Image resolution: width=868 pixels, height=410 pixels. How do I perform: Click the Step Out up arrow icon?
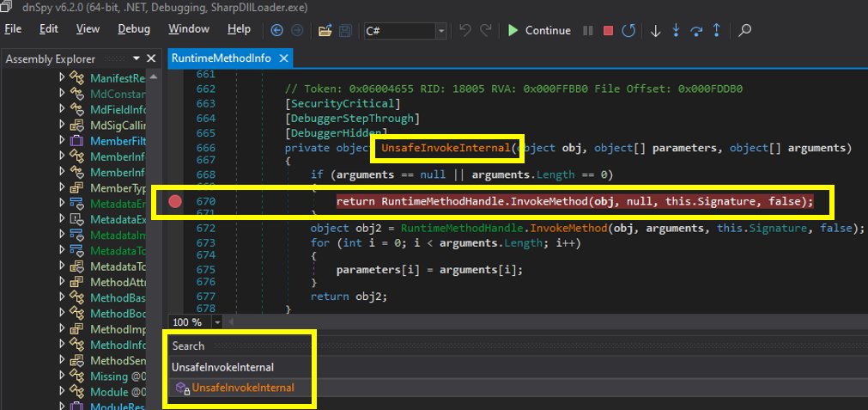(x=716, y=30)
